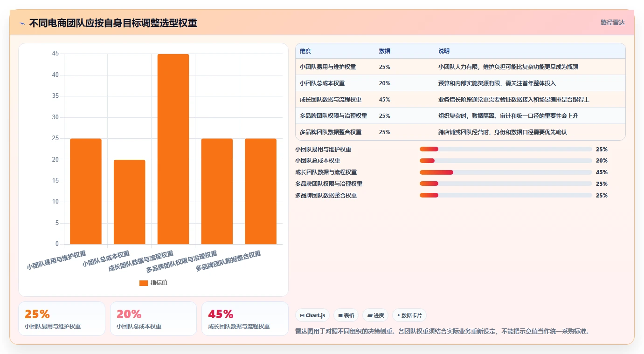Click the 数据 column header
Viewport: 644px width, 354px height.
pyautogui.click(x=385, y=51)
